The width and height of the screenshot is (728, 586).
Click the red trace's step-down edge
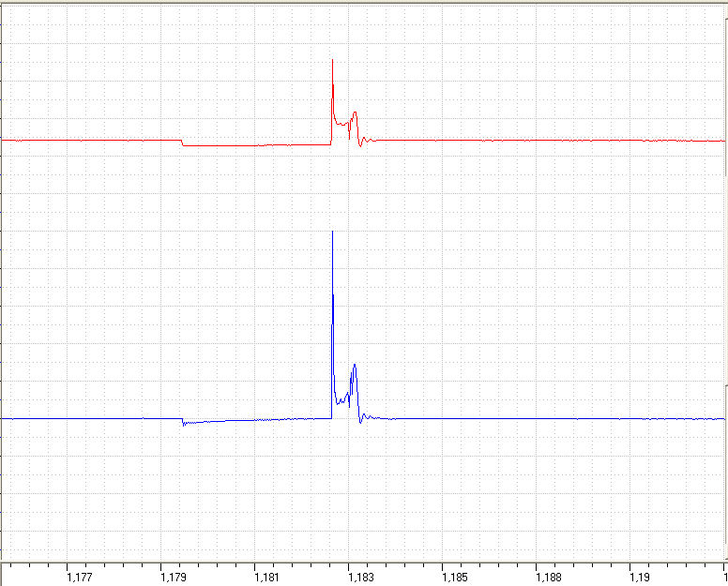click(182, 143)
